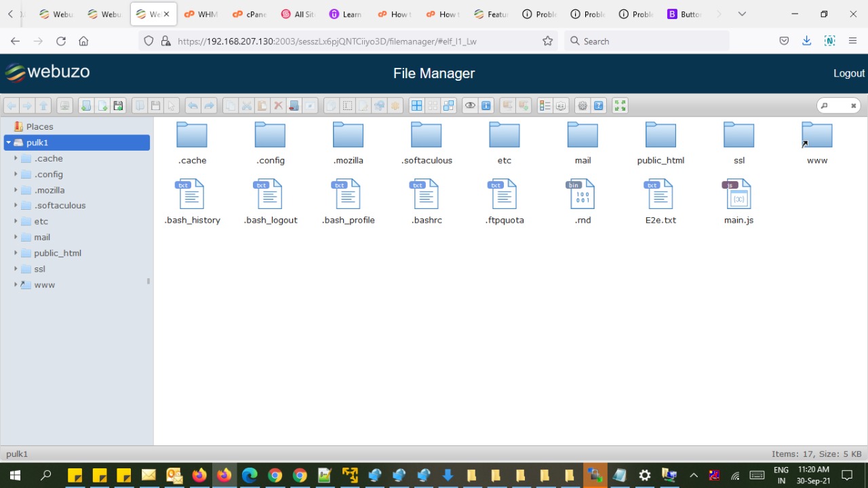Image resolution: width=868 pixels, height=488 pixels.
Task: Open file info using the blue 'i' icon
Action: point(486,105)
